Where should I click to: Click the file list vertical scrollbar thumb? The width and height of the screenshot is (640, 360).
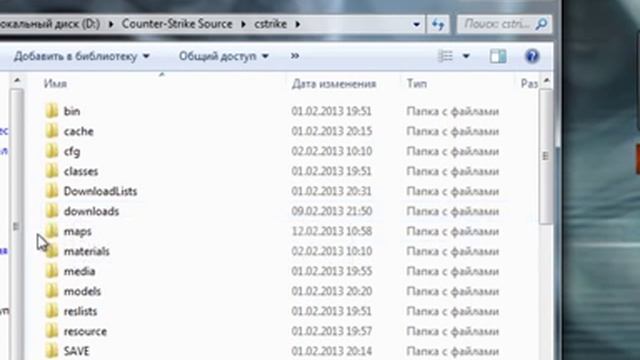pos(546,156)
